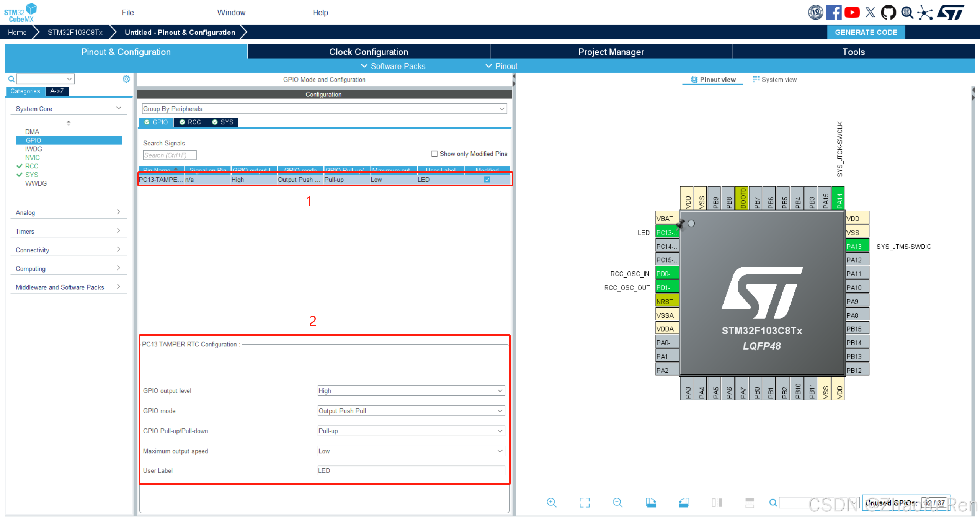Open the categories settings gear icon
Viewport: 980px width, 521px height.
click(126, 79)
